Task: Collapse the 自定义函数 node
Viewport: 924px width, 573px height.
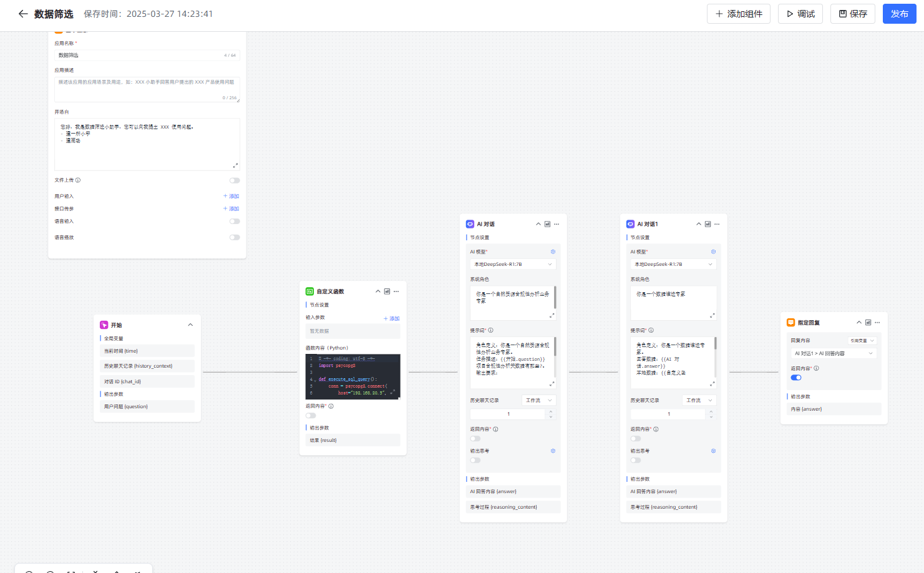Action: pos(378,291)
